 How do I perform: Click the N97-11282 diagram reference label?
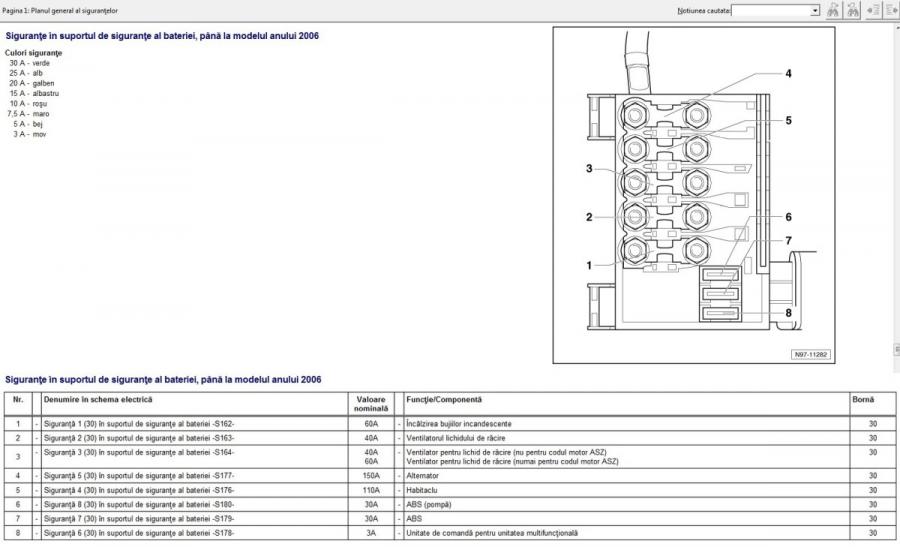811,354
